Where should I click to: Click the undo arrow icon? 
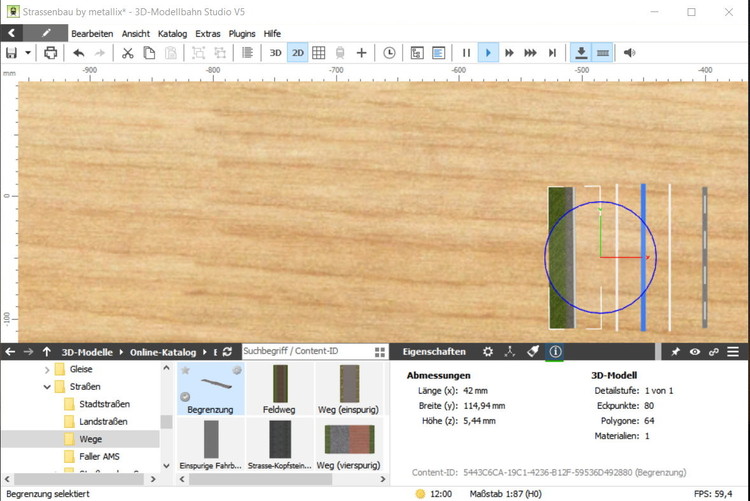click(79, 53)
